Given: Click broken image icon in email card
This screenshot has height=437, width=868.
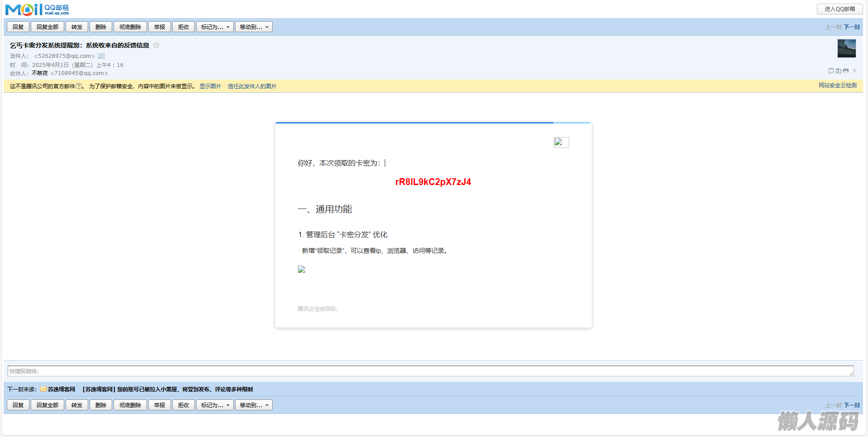Looking at the screenshot, I should point(561,142).
